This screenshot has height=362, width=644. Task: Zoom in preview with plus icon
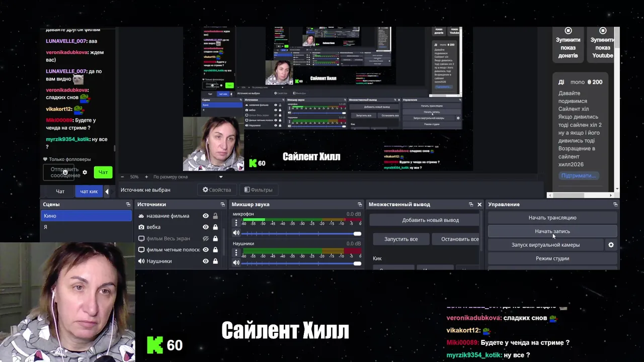coord(146,177)
